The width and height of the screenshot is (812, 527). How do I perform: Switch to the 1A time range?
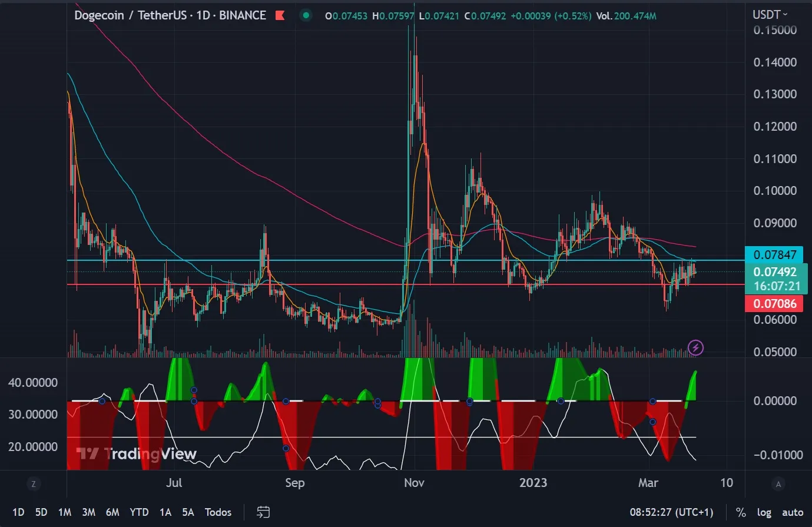[x=165, y=512]
